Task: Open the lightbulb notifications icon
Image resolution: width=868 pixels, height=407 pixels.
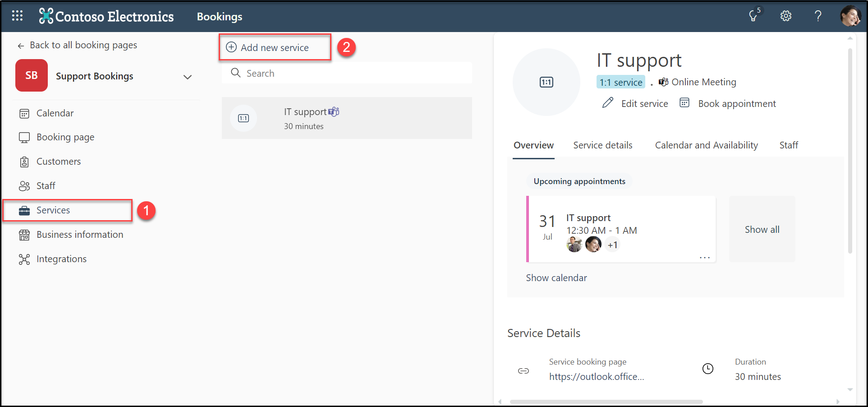Action: pos(753,16)
